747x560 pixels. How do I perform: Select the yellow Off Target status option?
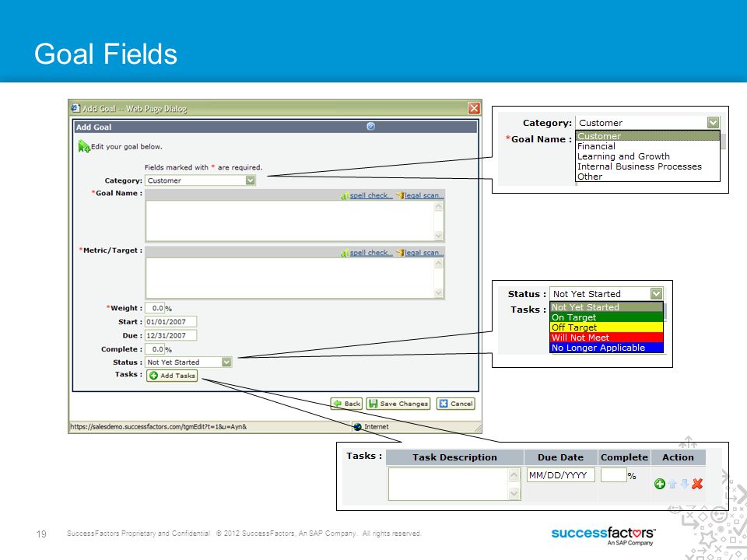pos(606,327)
